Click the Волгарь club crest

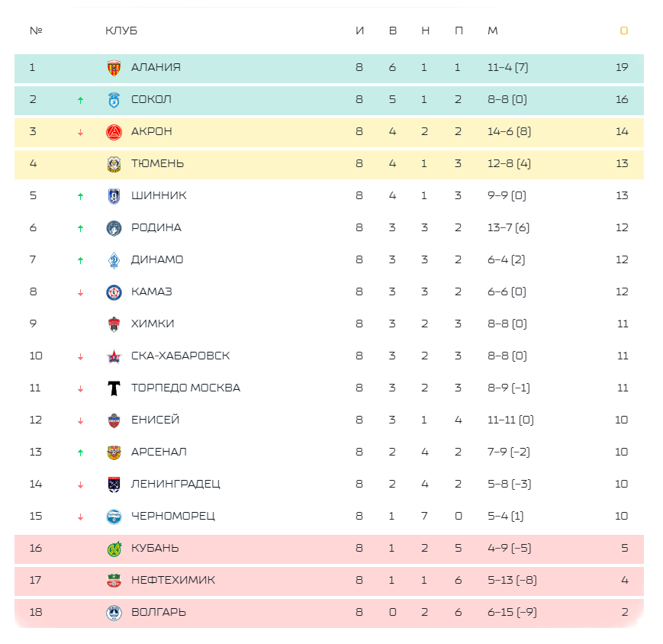pyautogui.click(x=114, y=613)
